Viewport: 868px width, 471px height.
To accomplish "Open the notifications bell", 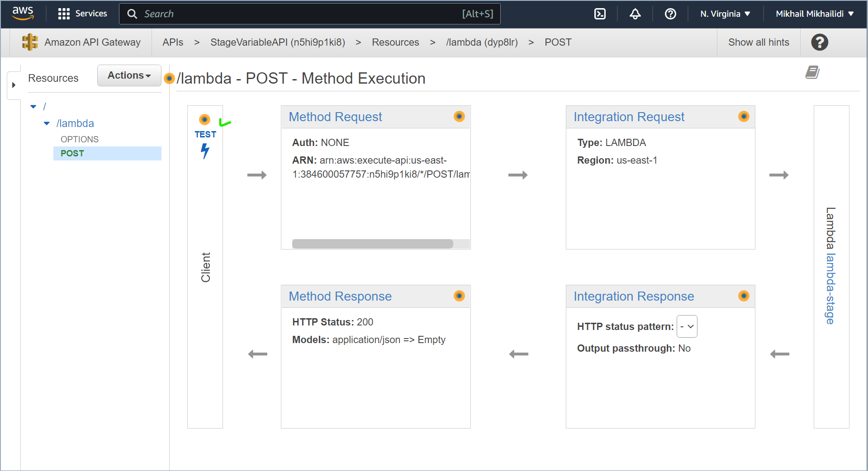I will (635, 14).
